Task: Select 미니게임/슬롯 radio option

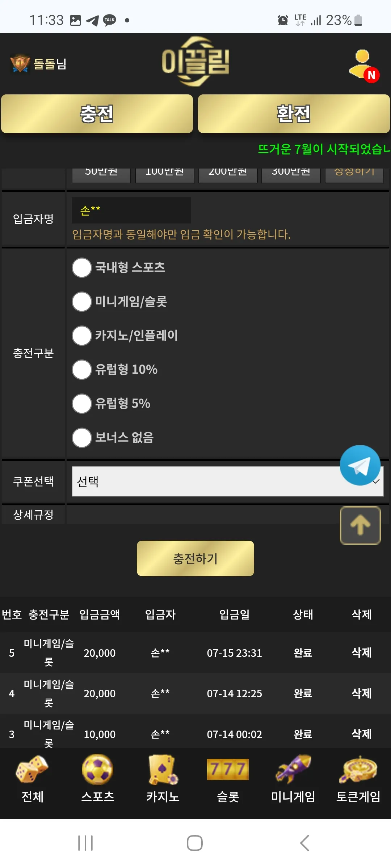Action: click(x=82, y=302)
